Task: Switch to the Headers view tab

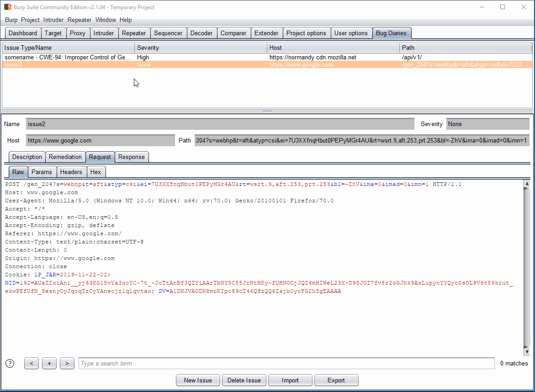Action: [71, 172]
